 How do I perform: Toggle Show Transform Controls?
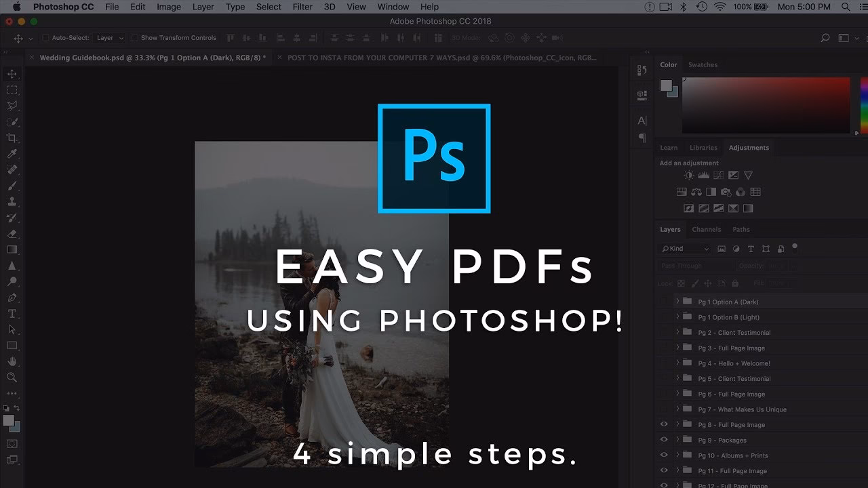[x=136, y=37]
